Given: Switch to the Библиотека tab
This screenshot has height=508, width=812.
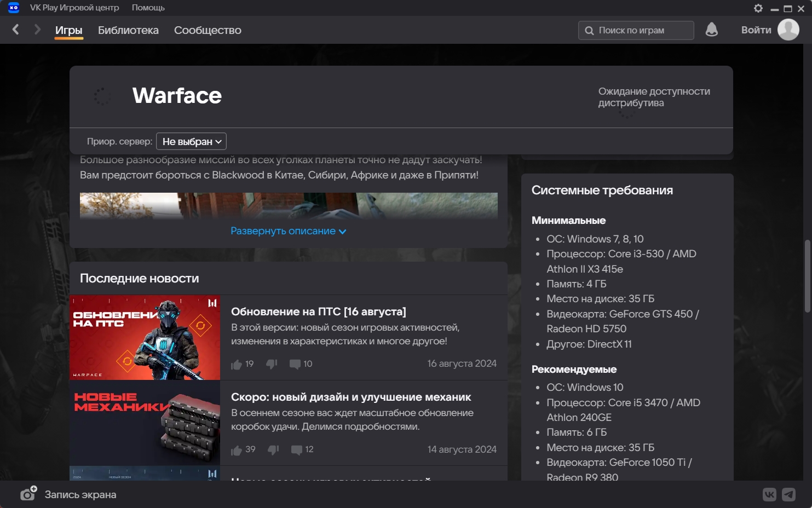Looking at the screenshot, I should point(128,30).
